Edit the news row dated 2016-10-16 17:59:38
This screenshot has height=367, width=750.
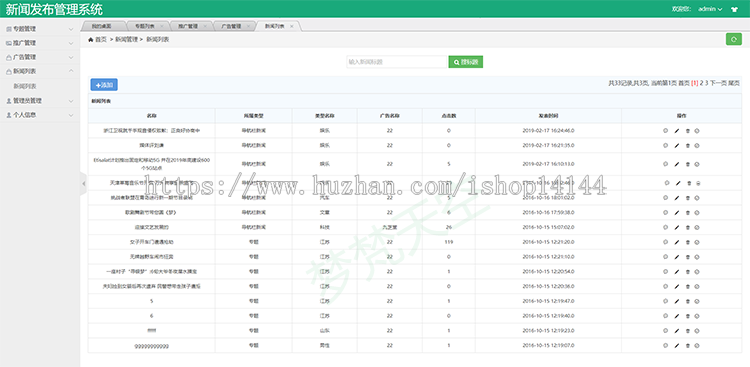coord(676,212)
